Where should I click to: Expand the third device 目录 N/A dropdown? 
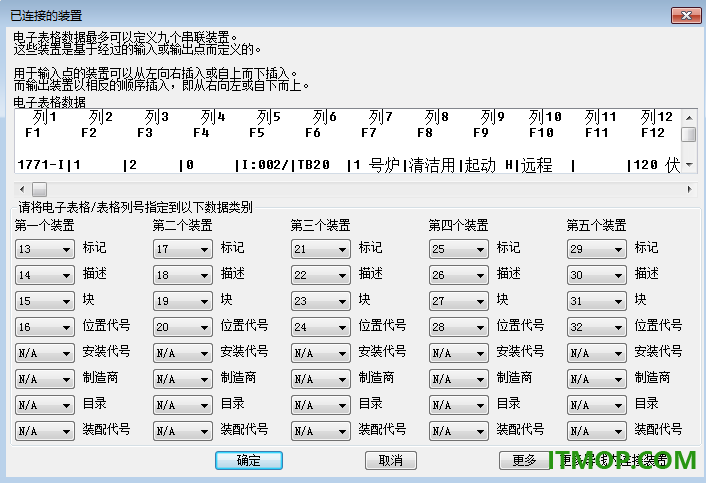coord(321,405)
